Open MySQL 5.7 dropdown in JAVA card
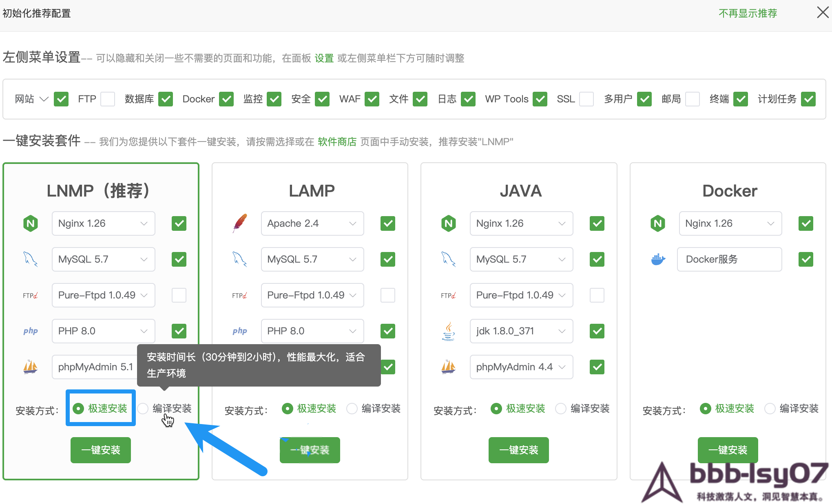Viewport: 832px width, 504px height. [x=522, y=259]
